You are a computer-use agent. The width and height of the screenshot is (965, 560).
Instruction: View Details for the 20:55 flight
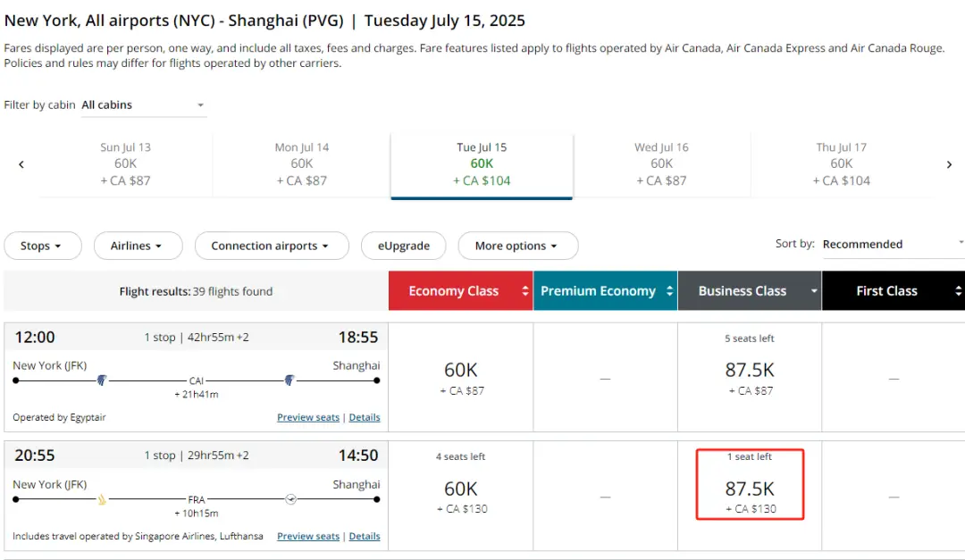(x=365, y=536)
